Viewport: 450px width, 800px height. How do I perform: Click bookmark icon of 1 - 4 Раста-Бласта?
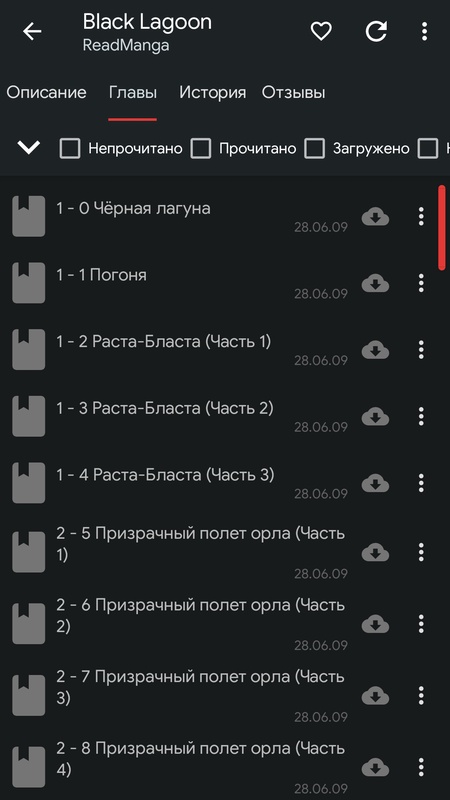[x=29, y=483]
